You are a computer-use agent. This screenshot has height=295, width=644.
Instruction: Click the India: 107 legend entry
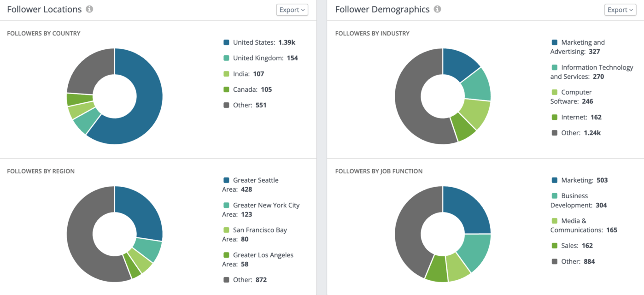pyautogui.click(x=249, y=73)
